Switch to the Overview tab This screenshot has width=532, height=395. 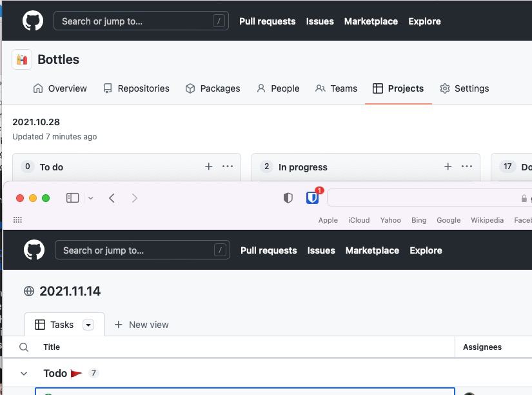(60, 88)
